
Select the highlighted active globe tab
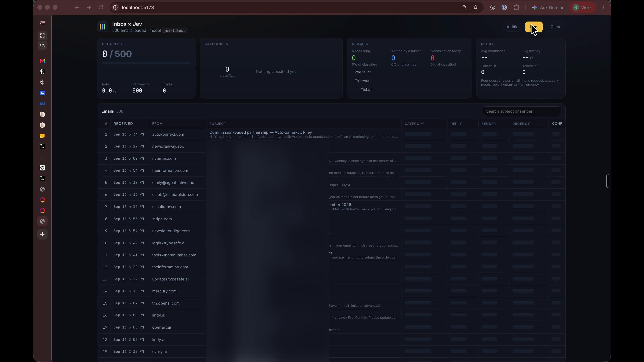tap(42, 221)
